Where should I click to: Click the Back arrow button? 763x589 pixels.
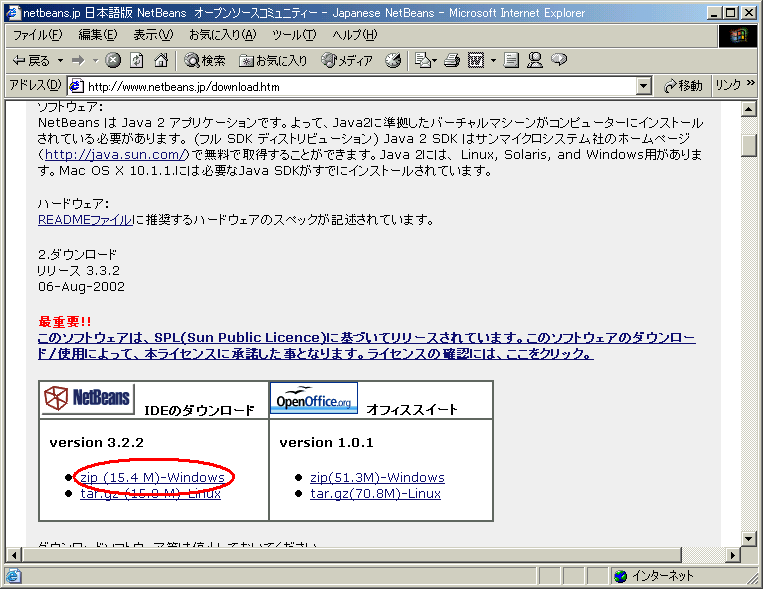pyautogui.click(x=31, y=60)
